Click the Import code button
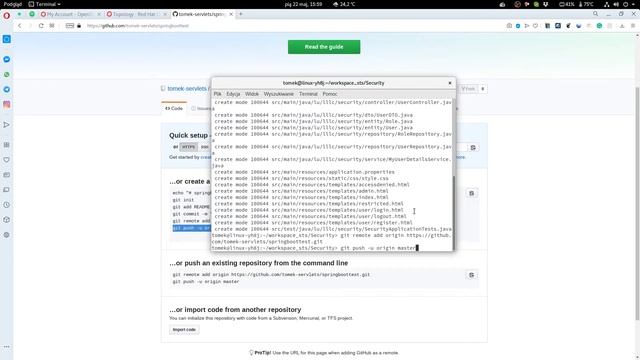Viewport: 640px width, 360px height. (184, 329)
